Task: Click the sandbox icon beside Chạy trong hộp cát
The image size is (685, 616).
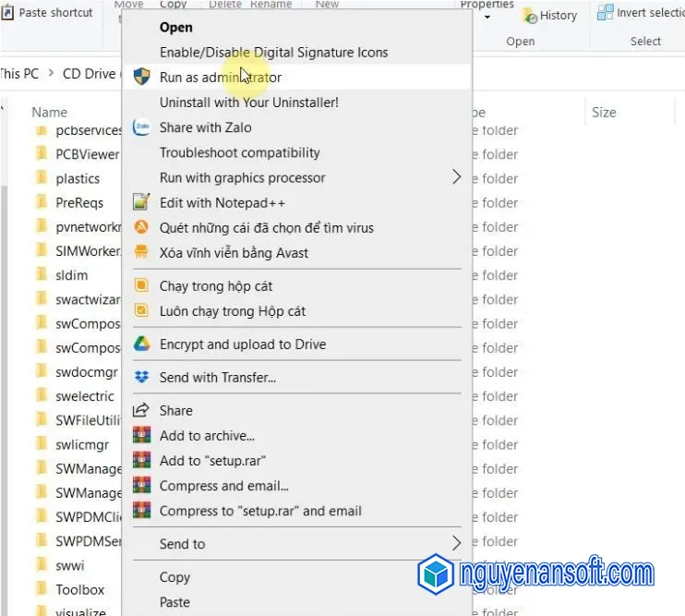Action: click(141, 285)
